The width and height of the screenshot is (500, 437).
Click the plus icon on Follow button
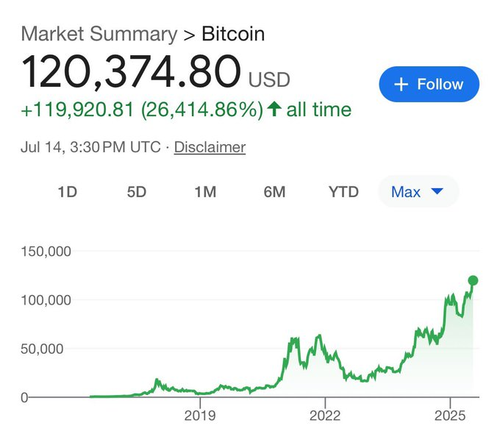pyautogui.click(x=401, y=84)
